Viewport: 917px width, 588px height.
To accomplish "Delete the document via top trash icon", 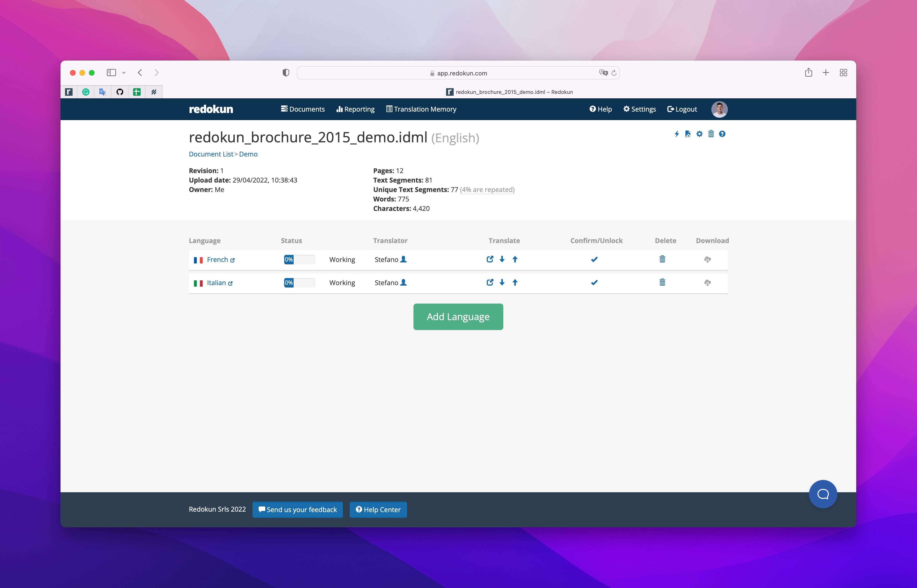I will pyautogui.click(x=711, y=134).
